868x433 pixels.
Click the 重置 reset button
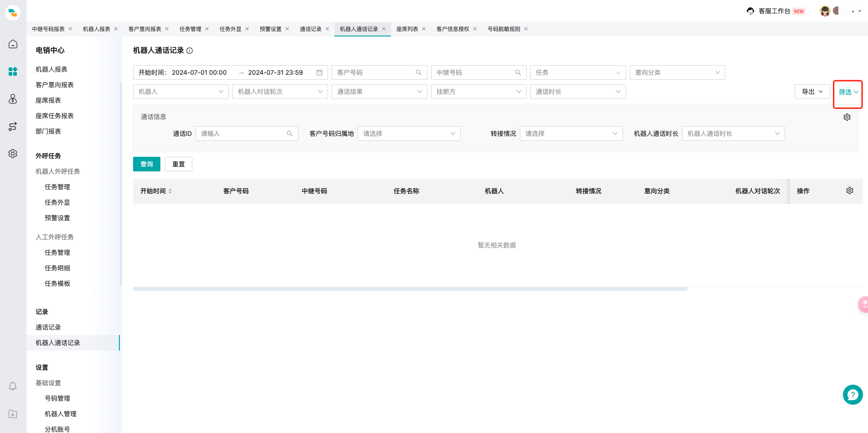tap(179, 164)
